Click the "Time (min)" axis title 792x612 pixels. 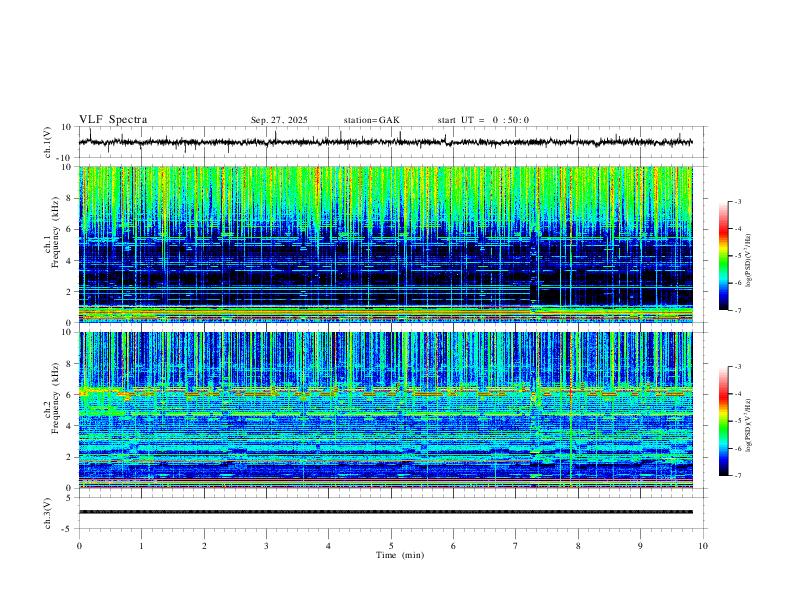[x=400, y=555]
